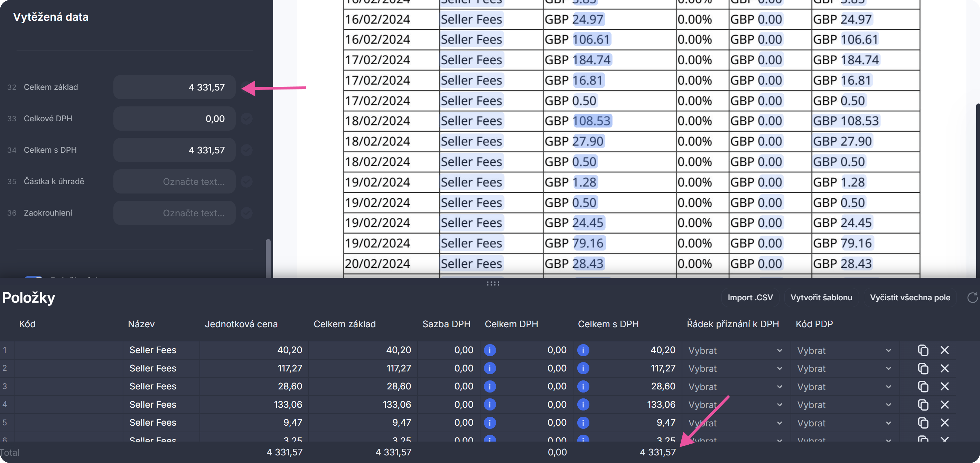Toggle the confirm checkmark for Celkové DPH

(247, 119)
